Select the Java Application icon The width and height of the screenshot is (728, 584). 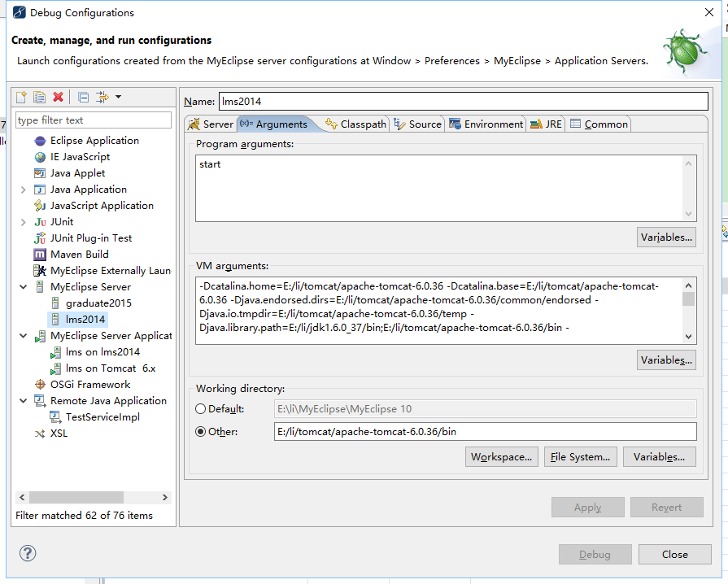point(40,190)
